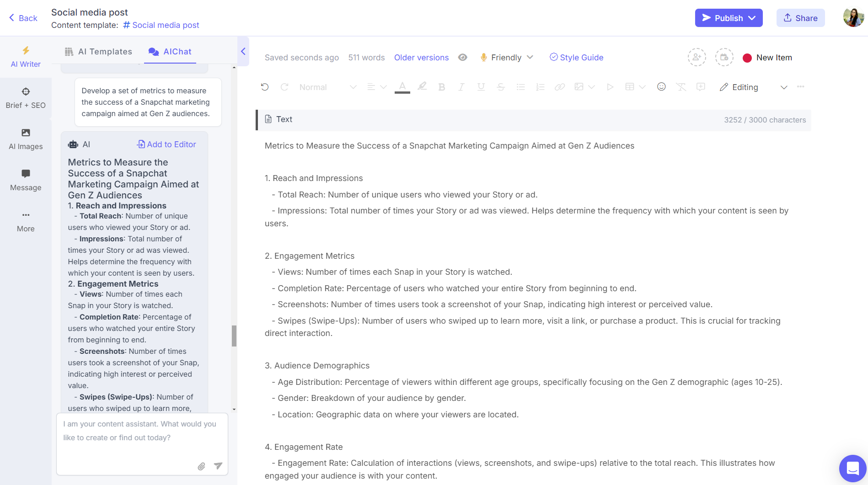Attach a file with the paperclip icon
868x485 pixels.
pos(201,466)
